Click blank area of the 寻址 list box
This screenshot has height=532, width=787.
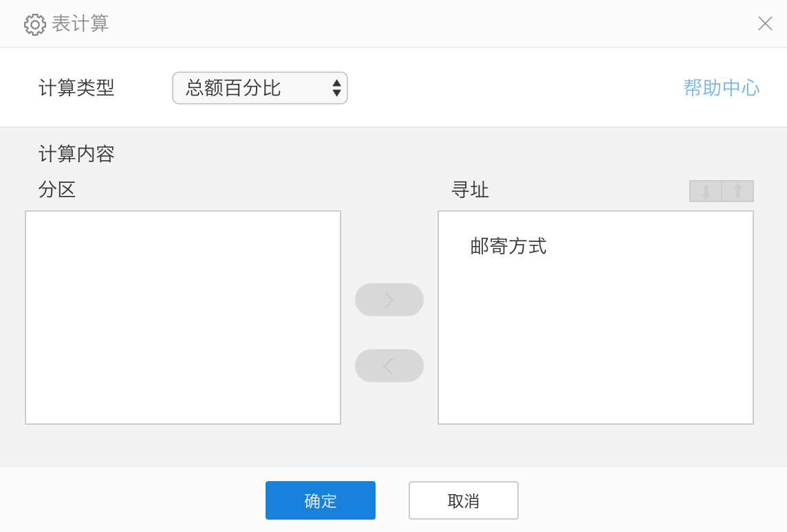coord(596,344)
